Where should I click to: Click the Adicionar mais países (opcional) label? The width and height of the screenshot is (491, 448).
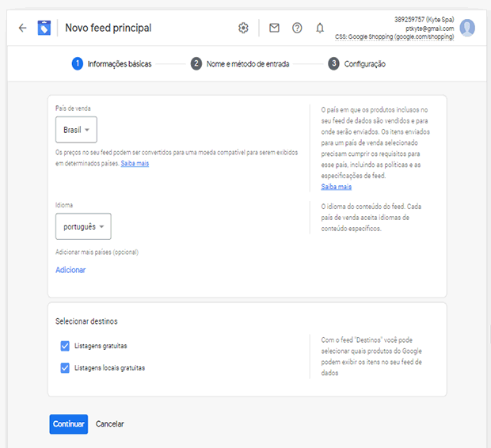(x=97, y=252)
